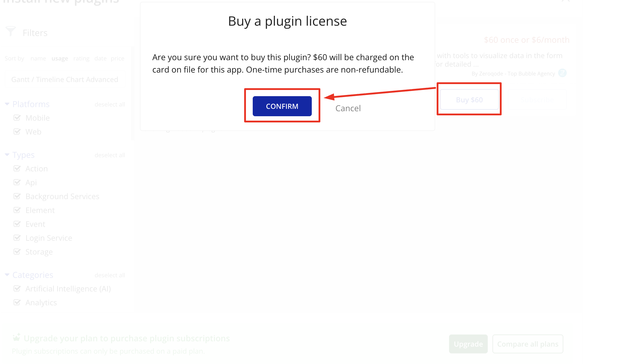
Task: Collapse the Types filter section
Action: pyautogui.click(x=7, y=155)
